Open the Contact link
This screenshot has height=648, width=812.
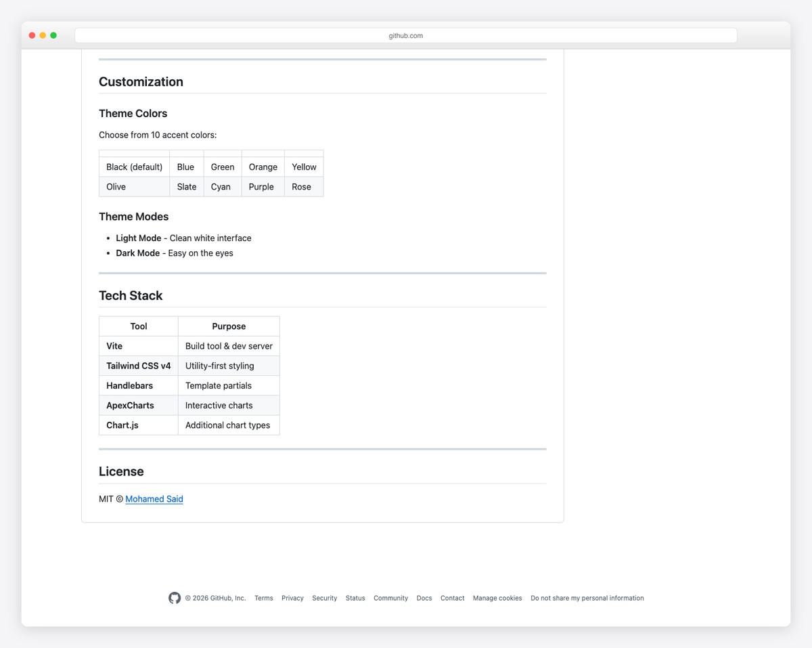coord(452,598)
